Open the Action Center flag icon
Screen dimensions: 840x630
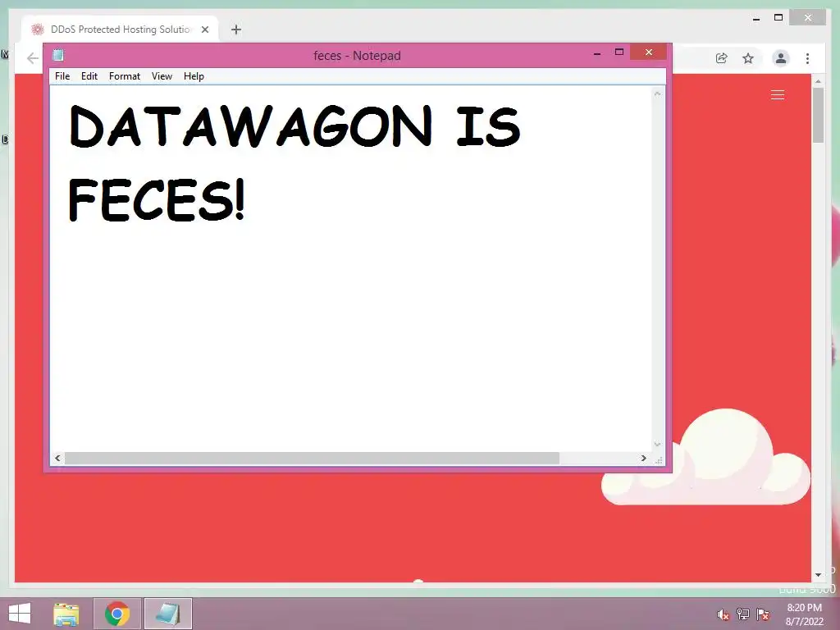tap(763, 614)
